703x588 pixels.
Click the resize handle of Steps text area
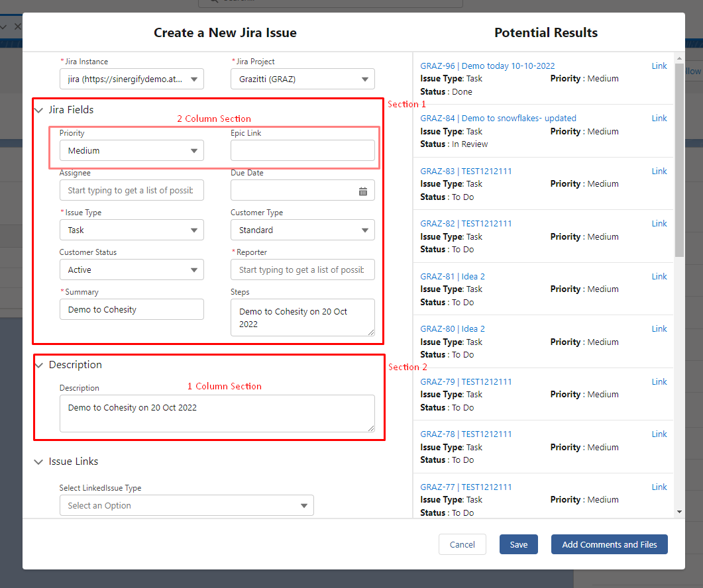pos(371,332)
